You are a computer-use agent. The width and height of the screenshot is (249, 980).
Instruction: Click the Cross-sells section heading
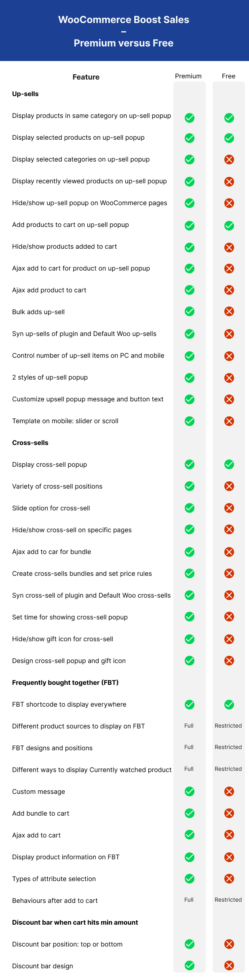[x=30, y=443]
